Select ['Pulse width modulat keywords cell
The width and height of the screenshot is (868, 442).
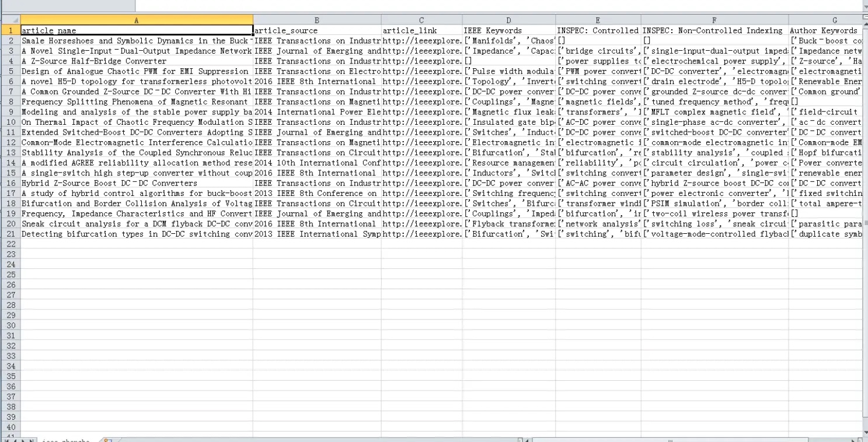(509, 71)
